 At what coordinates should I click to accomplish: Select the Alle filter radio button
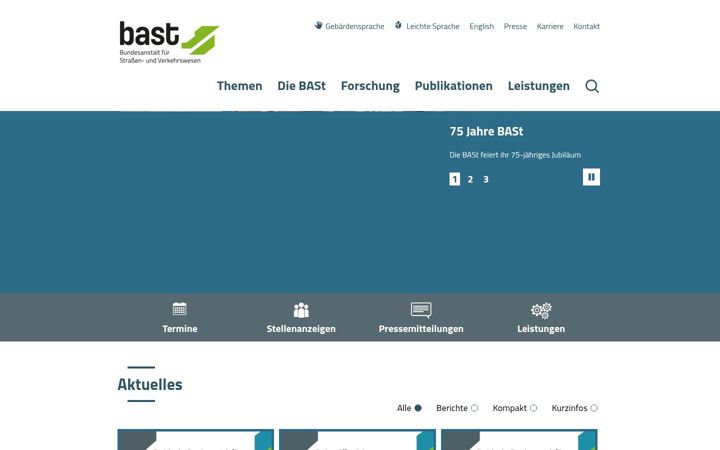tap(418, 408)
